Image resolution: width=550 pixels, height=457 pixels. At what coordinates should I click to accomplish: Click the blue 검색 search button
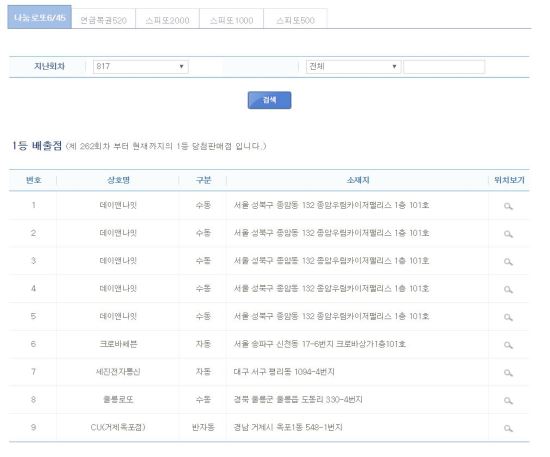coord(269,100)
